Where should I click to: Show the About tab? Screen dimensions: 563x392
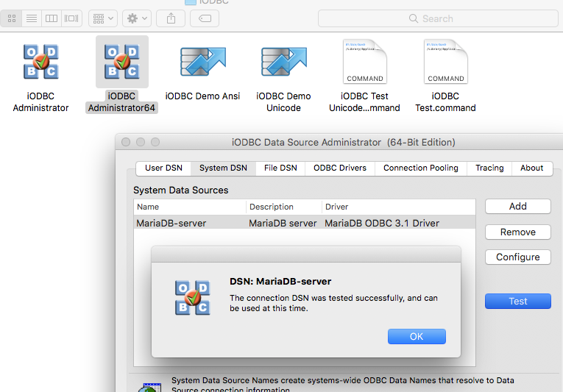click(x=532, y=168)
